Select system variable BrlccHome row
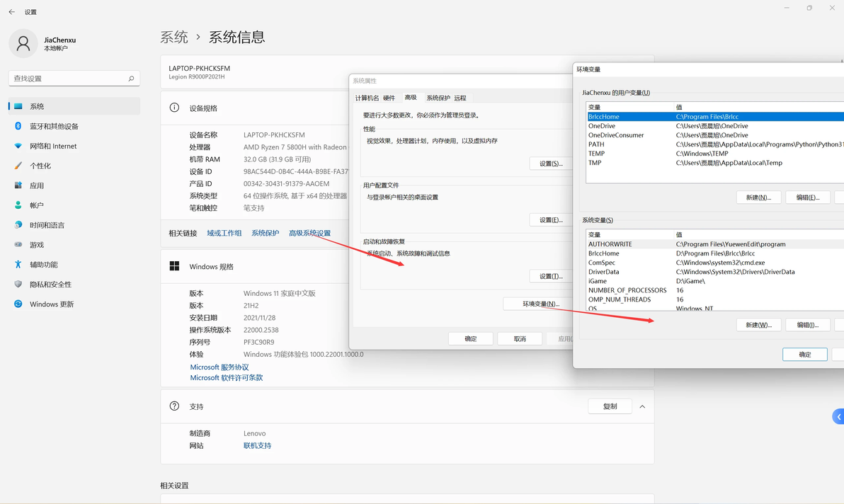 (715, 253)
